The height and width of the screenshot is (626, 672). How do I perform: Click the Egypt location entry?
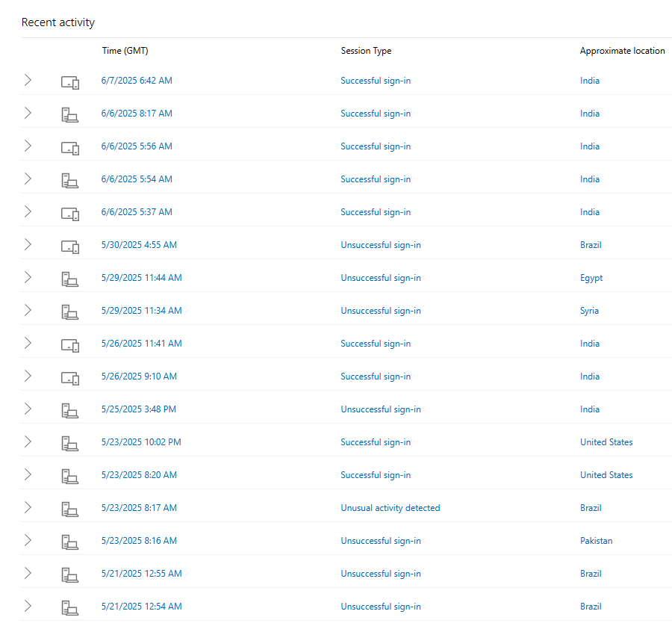pos(591,279)
